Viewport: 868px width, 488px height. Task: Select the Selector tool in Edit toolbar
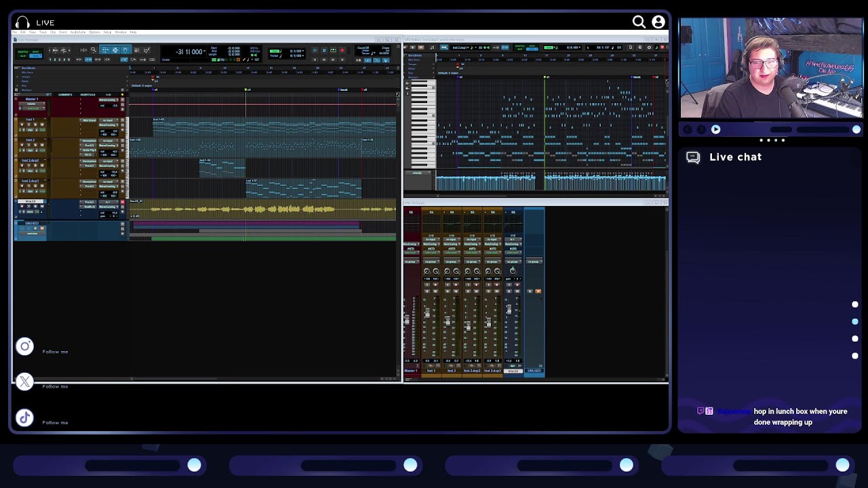(x=115, y=50)
